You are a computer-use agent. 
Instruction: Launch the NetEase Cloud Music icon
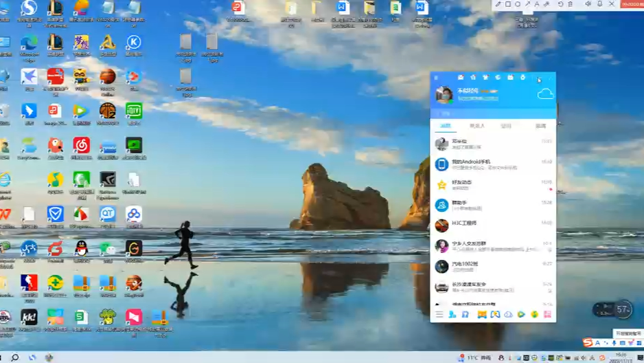[81, 146]
